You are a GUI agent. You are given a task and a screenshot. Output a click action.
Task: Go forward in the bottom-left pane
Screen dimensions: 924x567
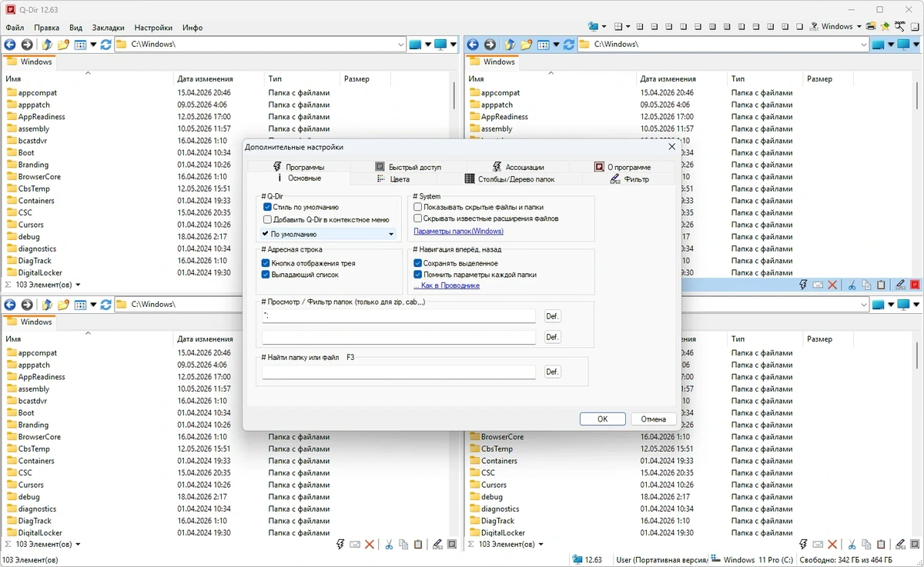27,305
